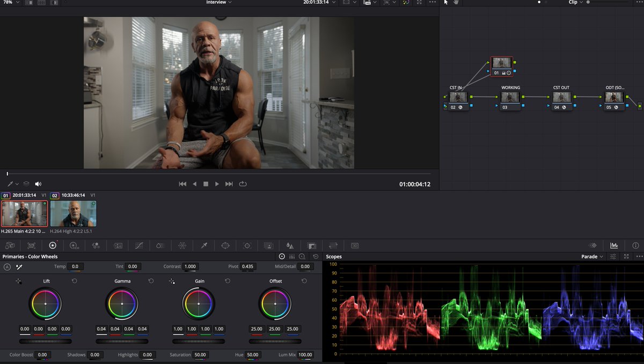Reset the Offset wheel
Screen dimensions: 644x364
(304, 281)
